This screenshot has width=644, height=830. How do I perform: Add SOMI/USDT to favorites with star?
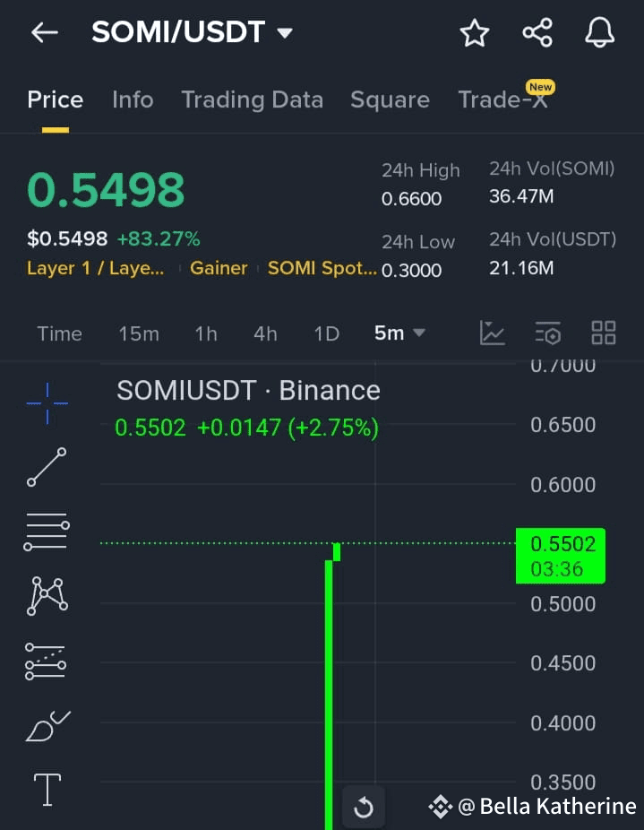click(474, 33)
